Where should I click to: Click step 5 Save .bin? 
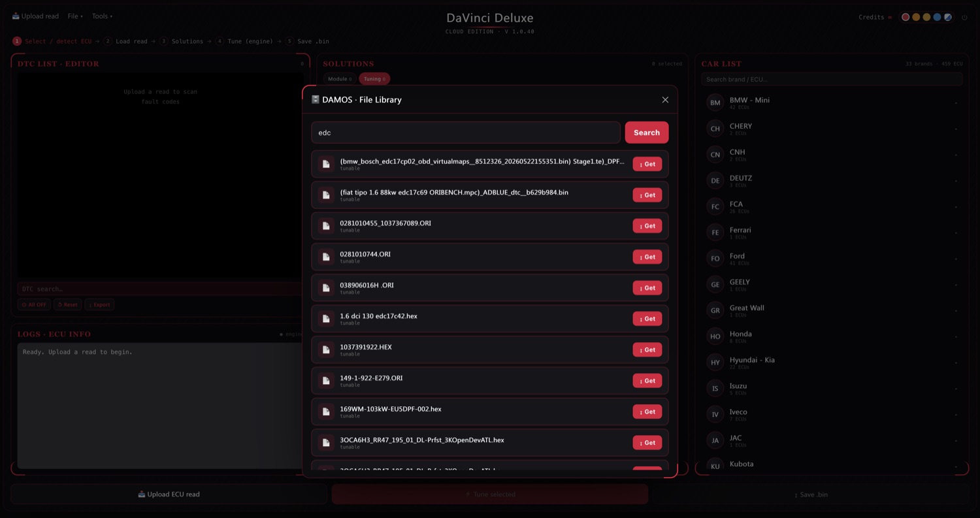[x=307, y=41]
